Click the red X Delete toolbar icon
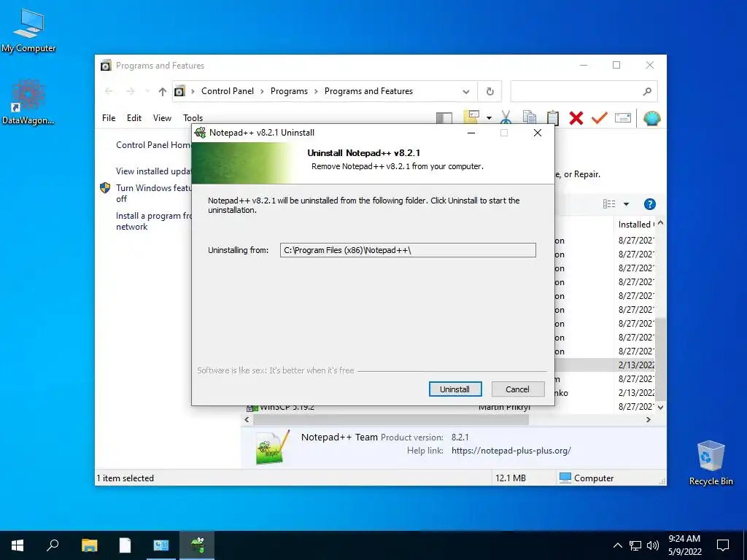 coord(576,117)
